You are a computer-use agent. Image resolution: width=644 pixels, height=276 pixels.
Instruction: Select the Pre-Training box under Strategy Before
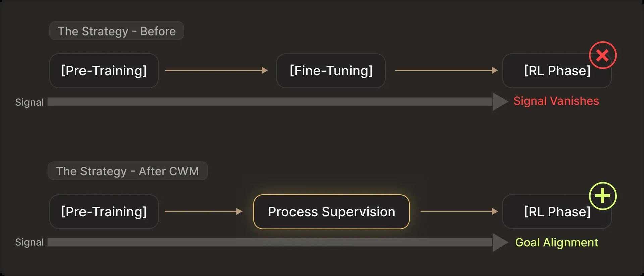pyautogui.click(x=104, y=71)
